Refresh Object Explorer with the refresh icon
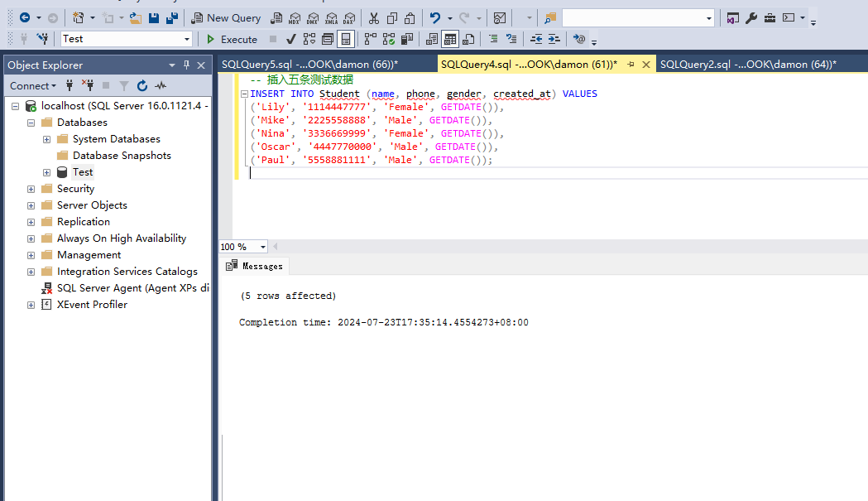 pos(142,85)
